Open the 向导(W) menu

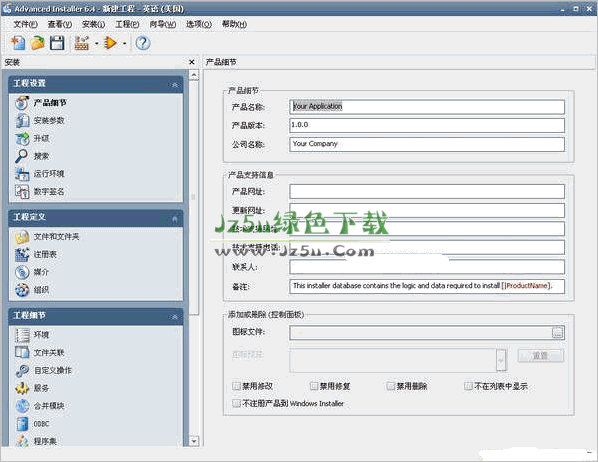tap(163, 24)
